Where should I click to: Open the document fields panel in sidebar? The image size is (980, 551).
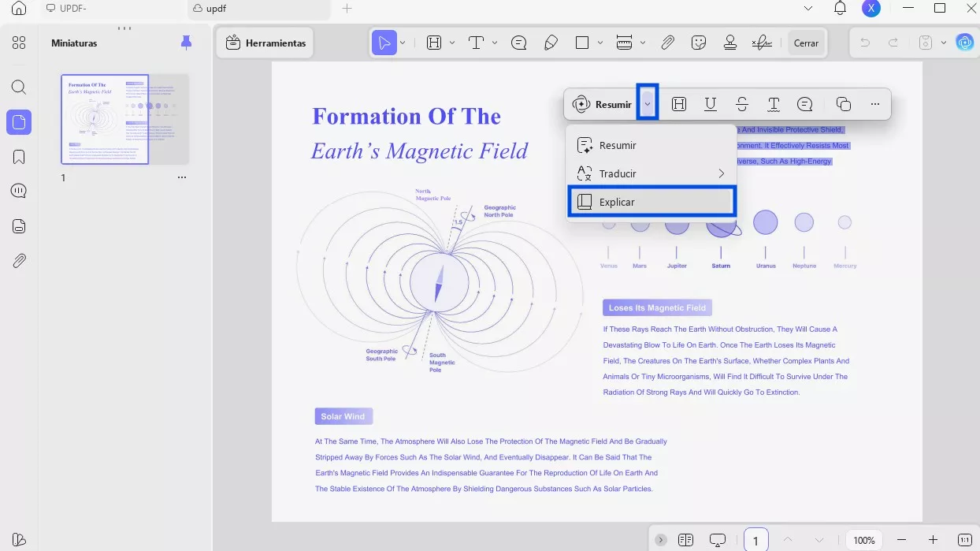click(19, 226)
